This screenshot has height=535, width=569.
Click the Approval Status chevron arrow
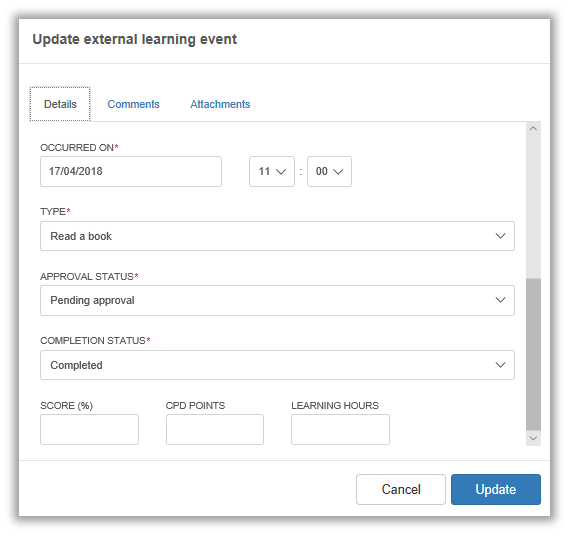click(x=500, y=300)
